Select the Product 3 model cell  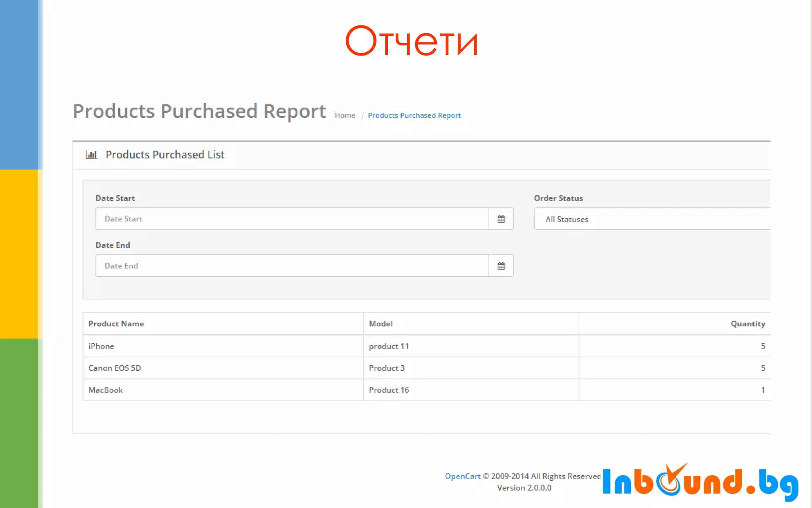tap(471, 368)
